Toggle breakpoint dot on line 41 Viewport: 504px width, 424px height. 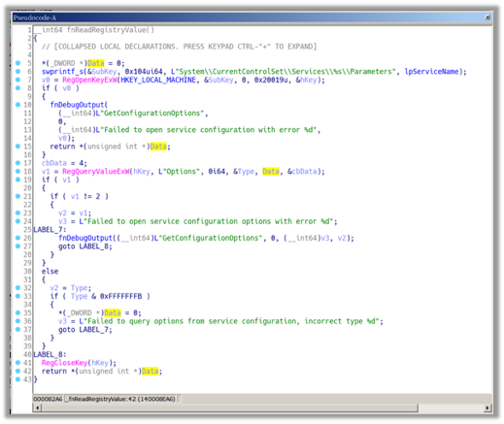pyautogui.click(x=17, y=363)
